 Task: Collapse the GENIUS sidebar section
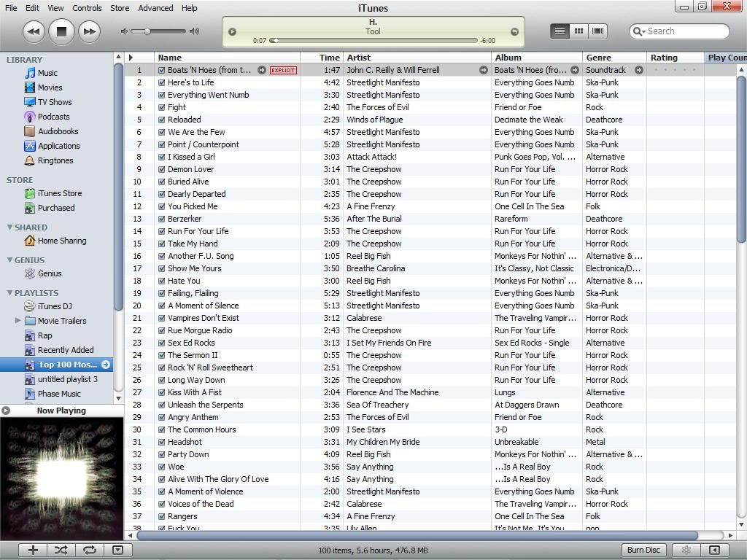10,260
